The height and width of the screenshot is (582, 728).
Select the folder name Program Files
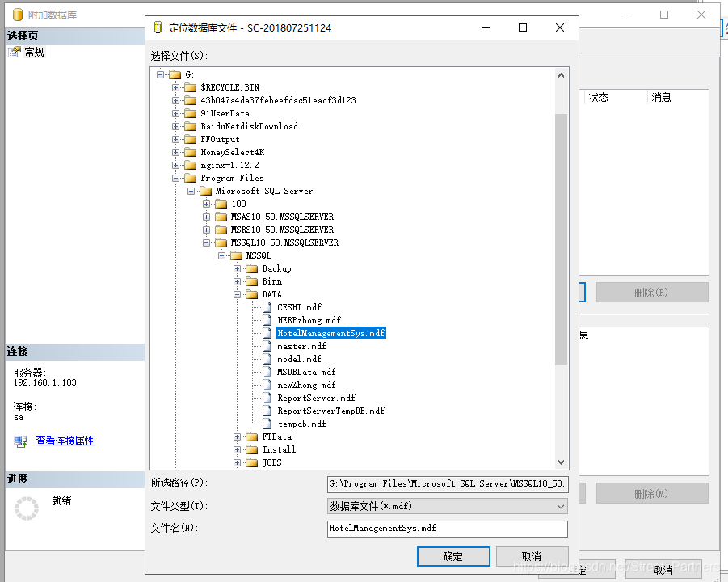point(232,178)
